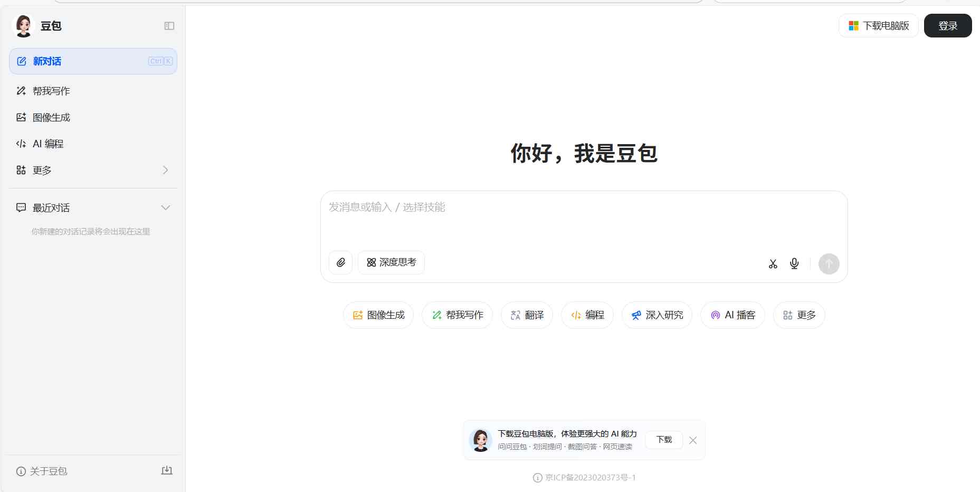The height and width of the screenshot is (492, 980).
Task: Select the 图像生成 skill below the input
Action: 378,315
